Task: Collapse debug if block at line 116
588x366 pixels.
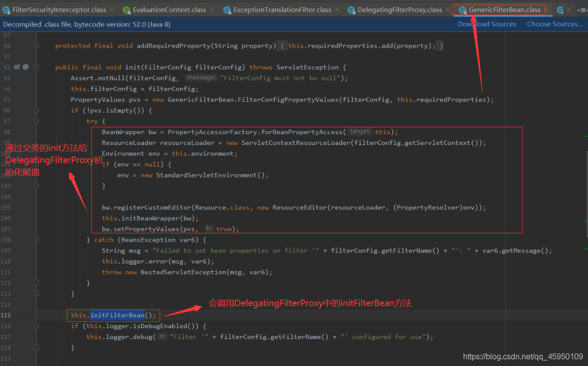Action: pos(36,326)
